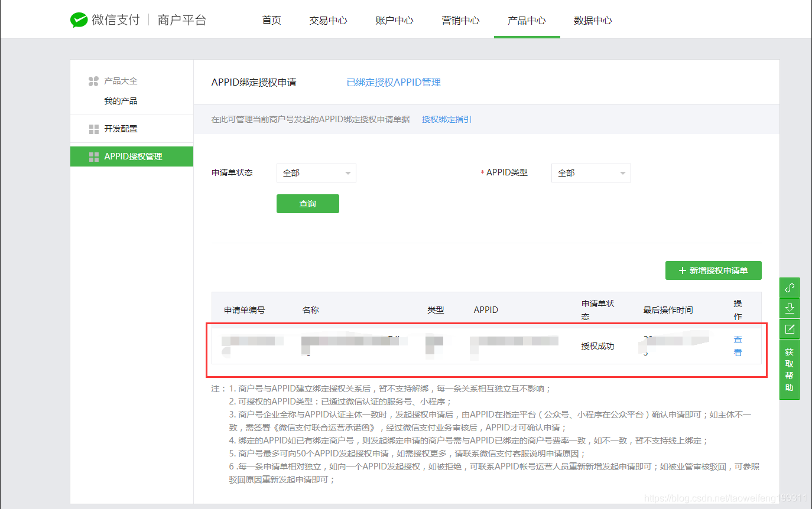Click the APPID授权管理 grid icon
Viewport: 812px width, 509px height.
click(93, 156)
